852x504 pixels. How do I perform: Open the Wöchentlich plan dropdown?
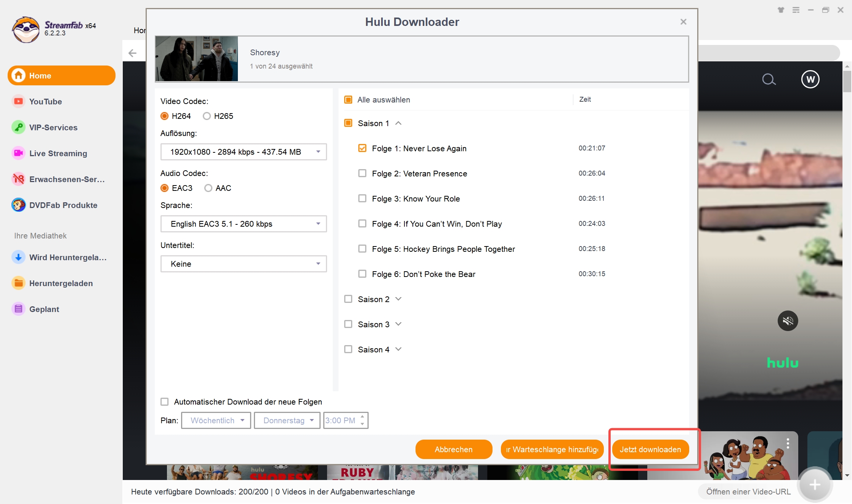point(216,420)
